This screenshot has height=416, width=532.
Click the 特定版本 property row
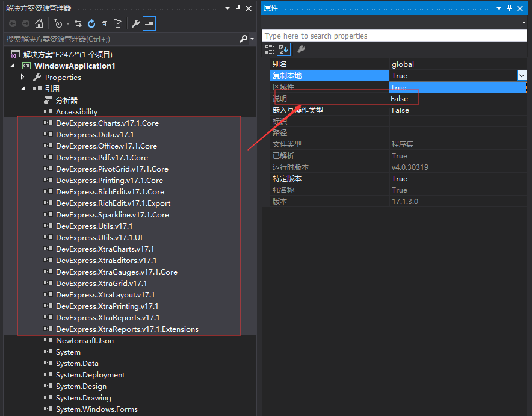tap(398, 178)
